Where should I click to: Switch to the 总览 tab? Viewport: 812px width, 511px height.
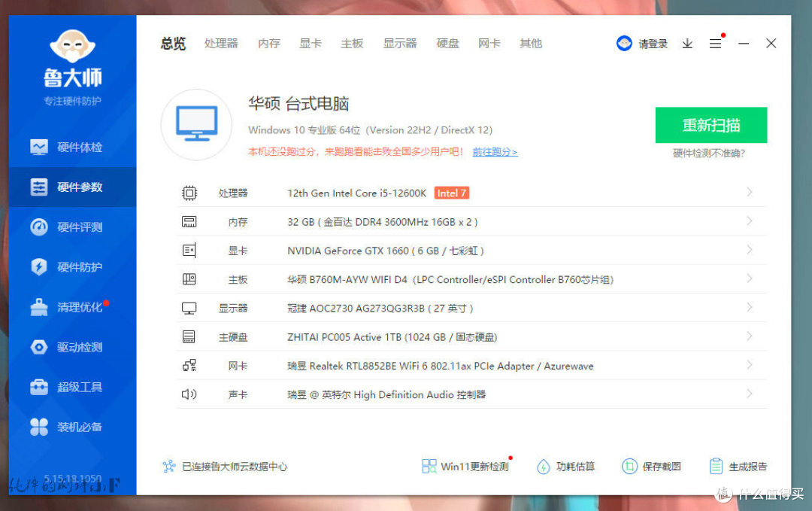(173, 44)
